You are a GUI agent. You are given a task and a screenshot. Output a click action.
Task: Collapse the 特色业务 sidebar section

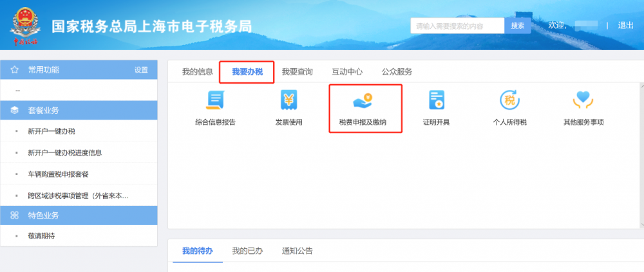[x=44, y=215]
